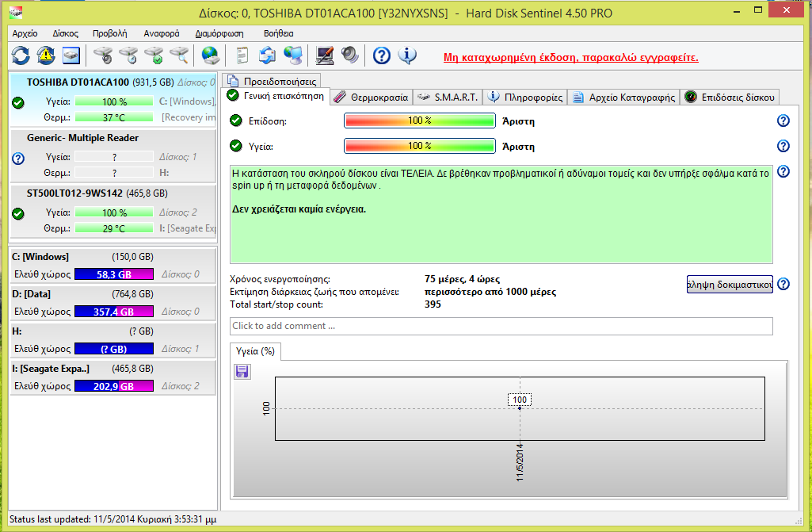Viewport: 812px width, 532px height.
Task: Switch to the Πληροφορίες tab
Action: tap(525, 97)
